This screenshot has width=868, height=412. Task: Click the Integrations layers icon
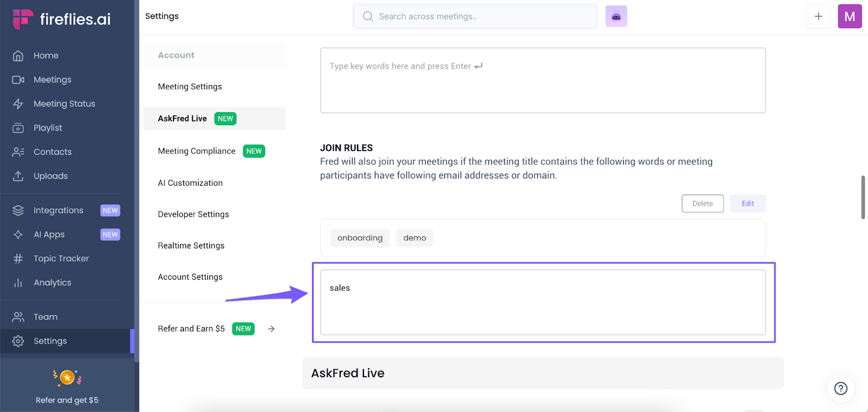18,210
